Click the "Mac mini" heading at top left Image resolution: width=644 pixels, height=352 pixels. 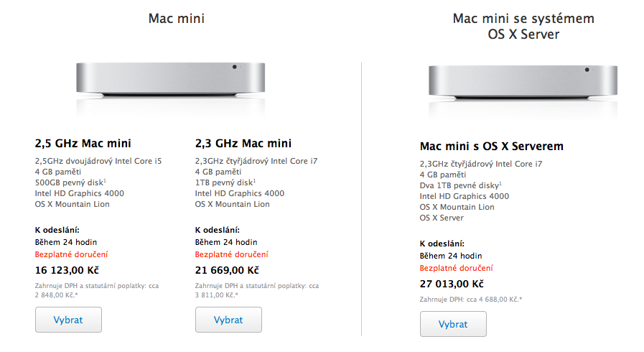tap(176, 19)
